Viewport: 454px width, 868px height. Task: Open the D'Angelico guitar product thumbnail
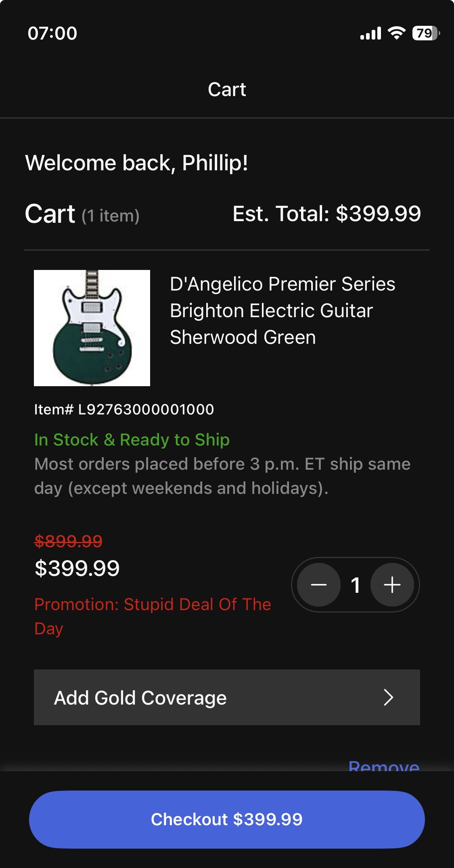coord(92,328)
